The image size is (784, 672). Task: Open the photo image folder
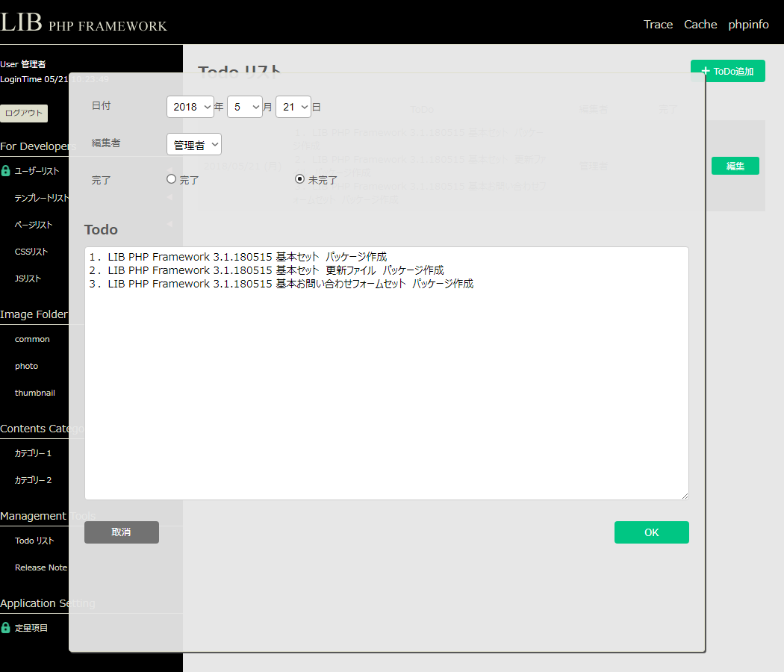pyautogui.click(x=26, y=366)
